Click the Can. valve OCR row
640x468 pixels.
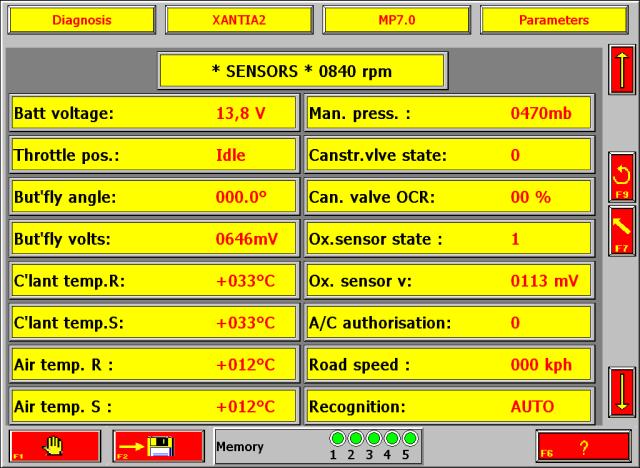coord(449,197)
